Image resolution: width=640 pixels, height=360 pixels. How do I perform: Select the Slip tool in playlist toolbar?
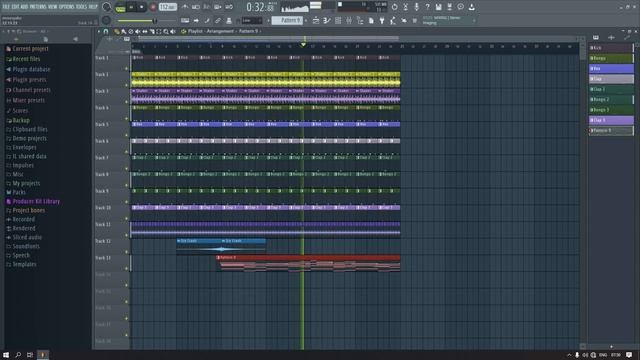[x=145, y=31]
